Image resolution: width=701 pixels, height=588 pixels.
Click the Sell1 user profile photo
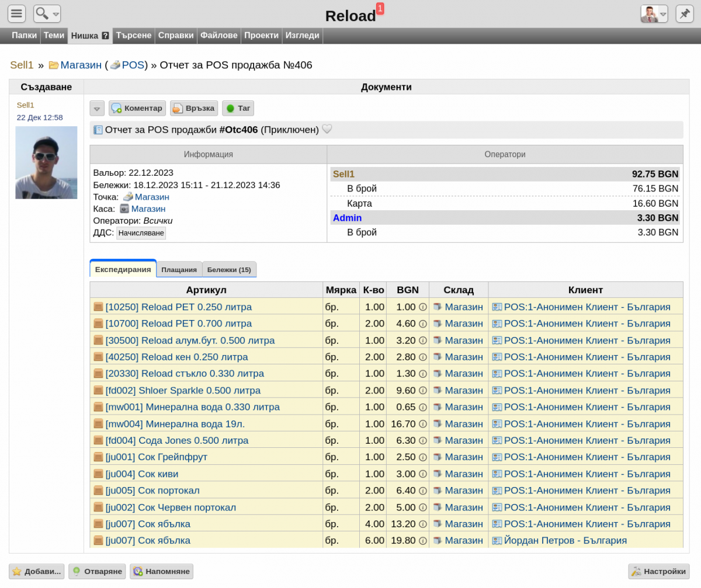click(46, 162)
